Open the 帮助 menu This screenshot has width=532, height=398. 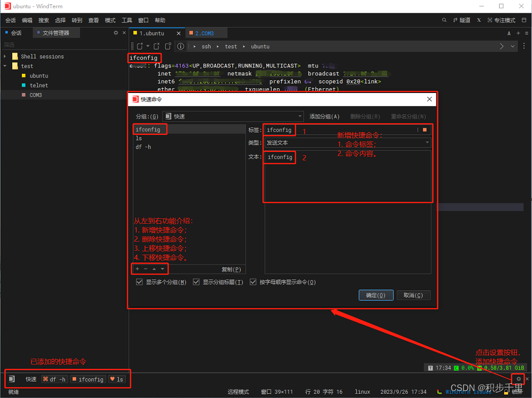click(x=160, y=20)
